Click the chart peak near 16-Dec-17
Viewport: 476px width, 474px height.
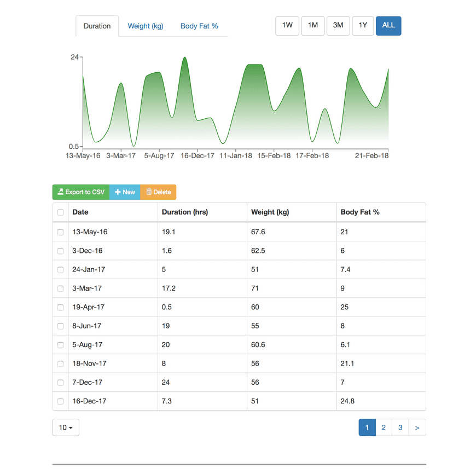pos(184,57)
